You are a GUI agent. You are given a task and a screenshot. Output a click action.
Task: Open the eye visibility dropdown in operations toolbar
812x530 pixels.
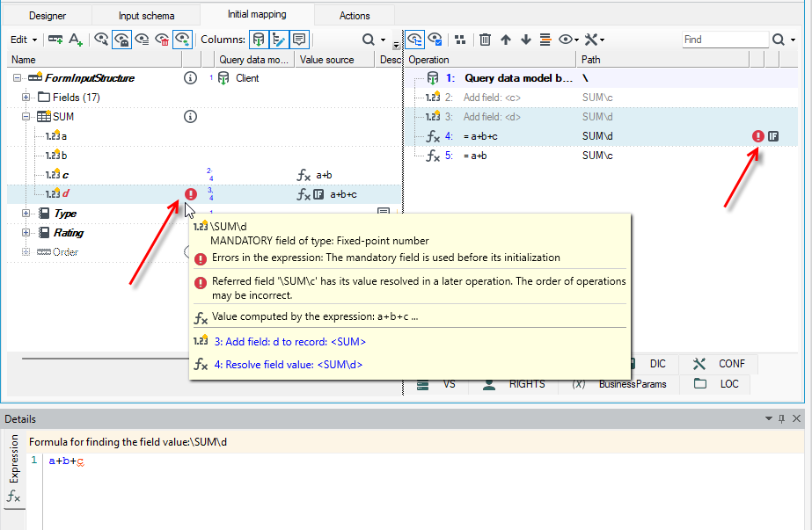coord(568,40)
